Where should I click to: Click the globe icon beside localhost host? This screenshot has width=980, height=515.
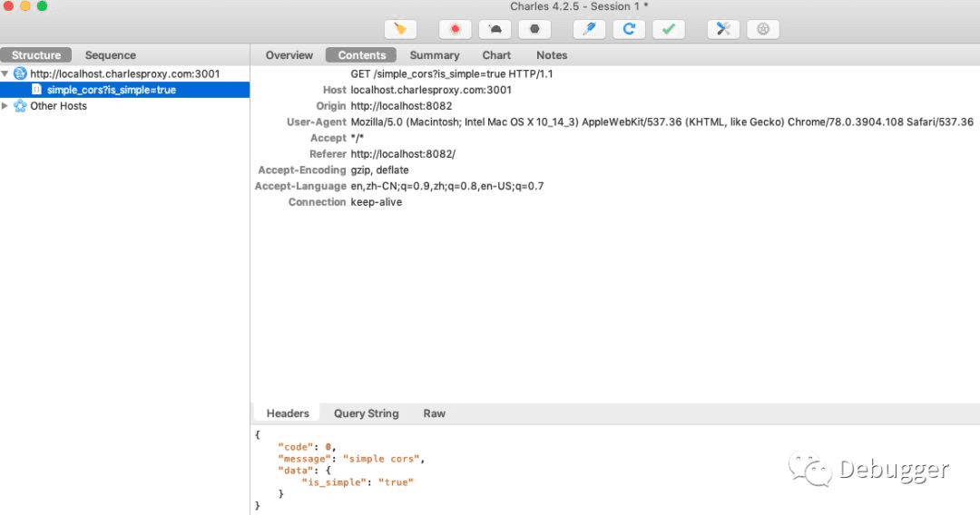20,73
